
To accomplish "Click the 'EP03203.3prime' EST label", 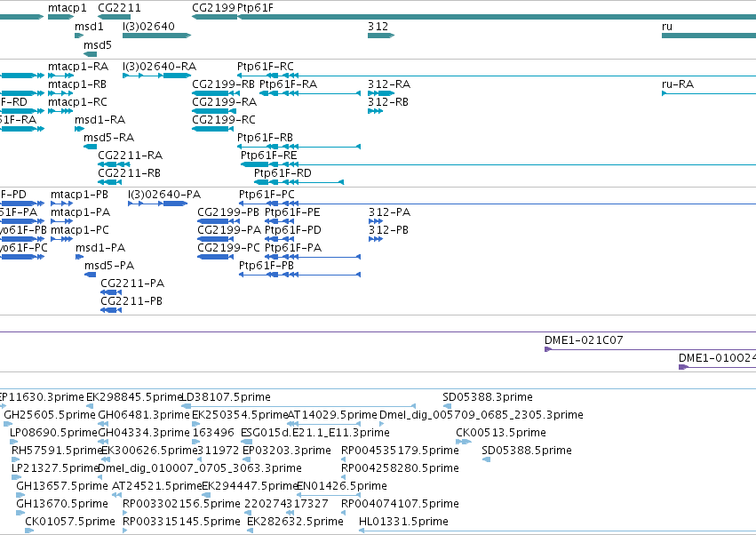I will [286, 450].
